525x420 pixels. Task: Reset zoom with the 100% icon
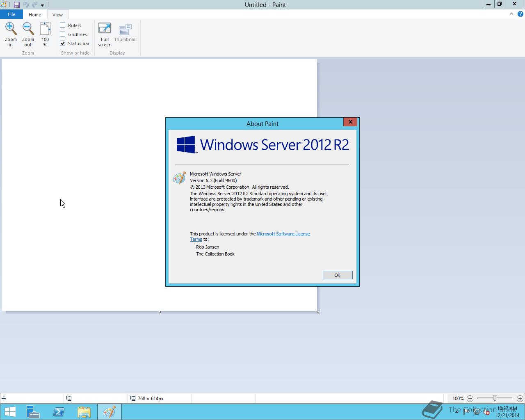pos(45,29)
